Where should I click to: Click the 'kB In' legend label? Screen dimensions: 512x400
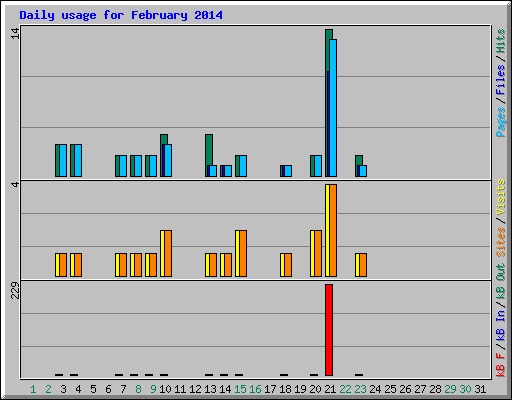pos(500,325)
